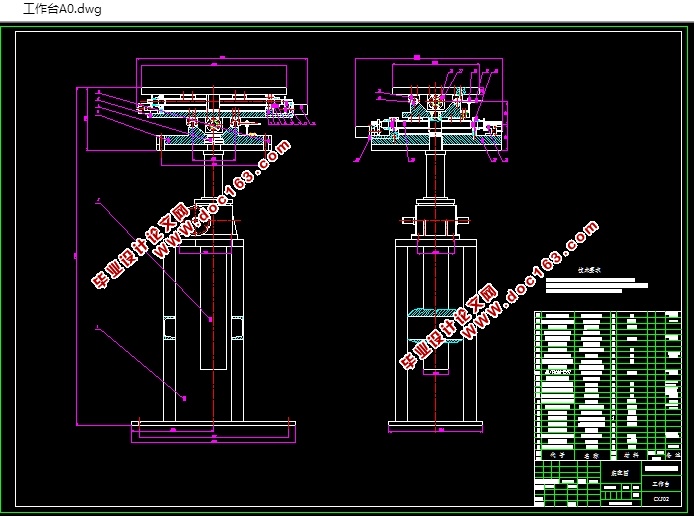Select the base plate of the right view

[x=436, y=424]
